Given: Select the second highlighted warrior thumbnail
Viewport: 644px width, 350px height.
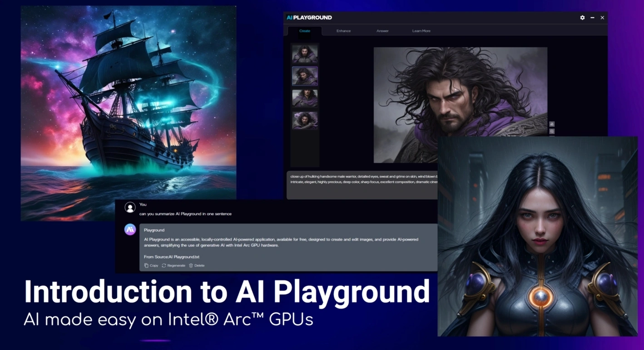Looking at the screenshot, I should click(305, 76).
